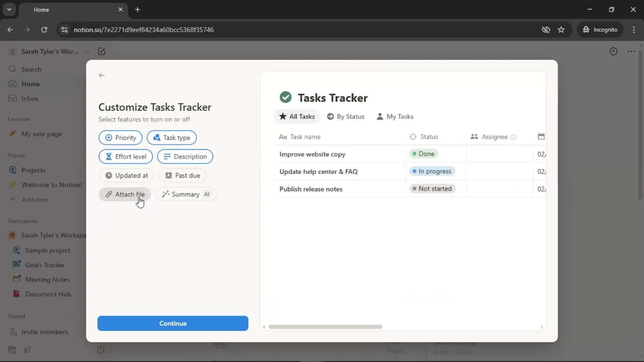Switch to the My Tasks tab
This screenshot has width=644, height=362.
[x=395, y=117]
